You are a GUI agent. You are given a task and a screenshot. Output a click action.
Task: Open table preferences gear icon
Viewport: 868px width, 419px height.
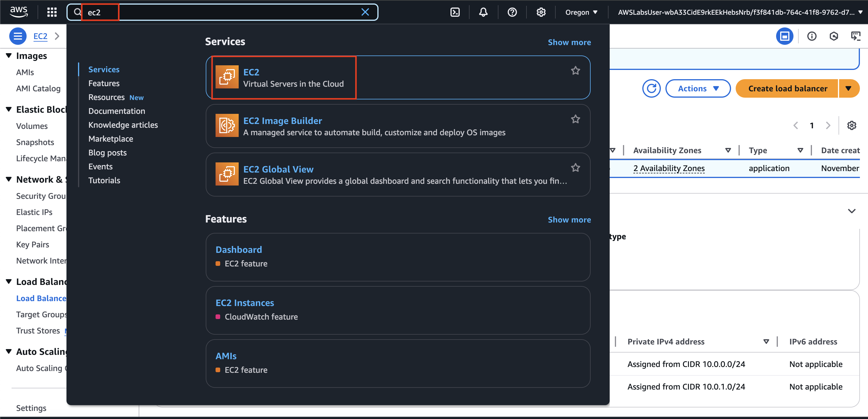(x=852, y=125)
